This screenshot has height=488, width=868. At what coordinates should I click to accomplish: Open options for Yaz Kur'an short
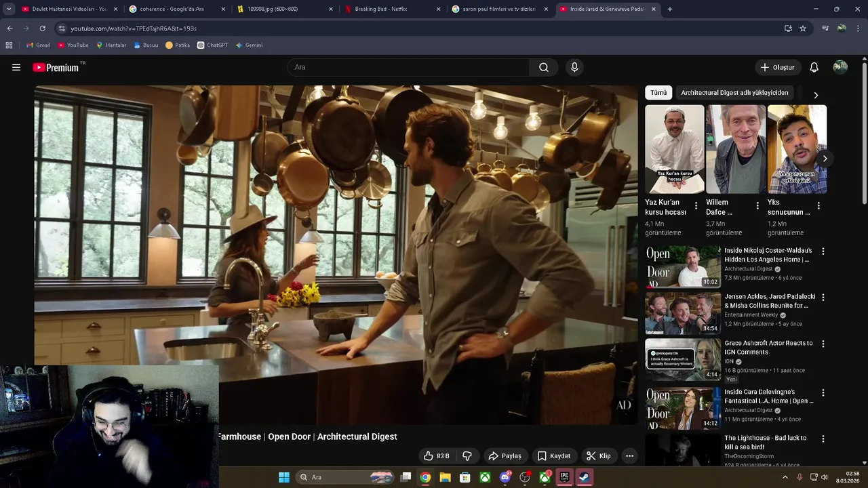point(696,205)
